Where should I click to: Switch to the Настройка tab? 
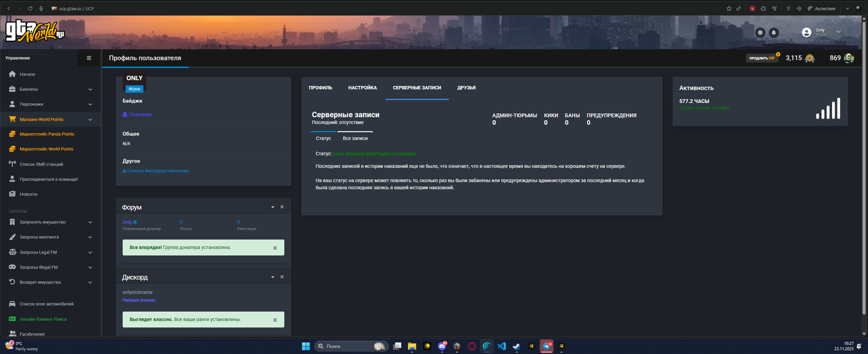[363, 88]
